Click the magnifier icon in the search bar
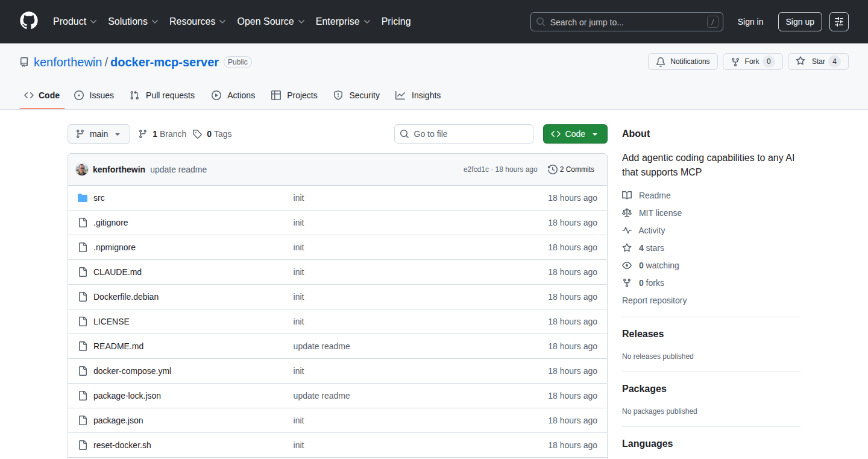 [541, 22]
